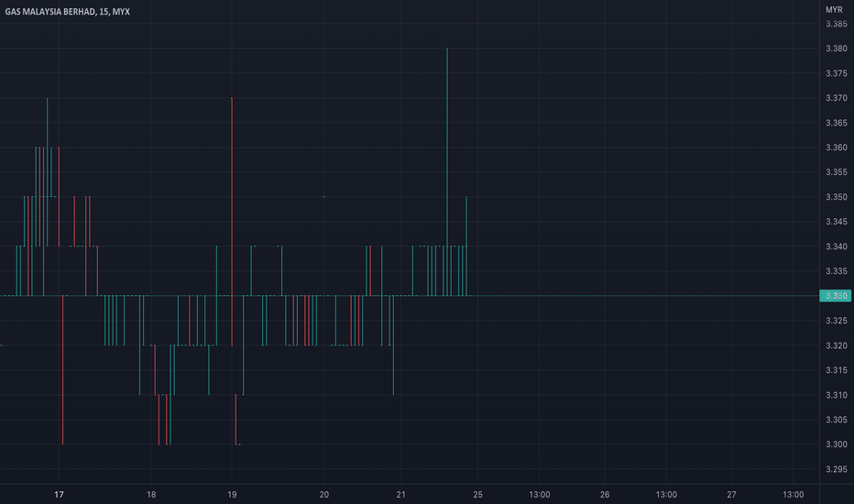Click price scale value 3.355
The width and height of the screenshot is (854, 504).
pos(836,172)
